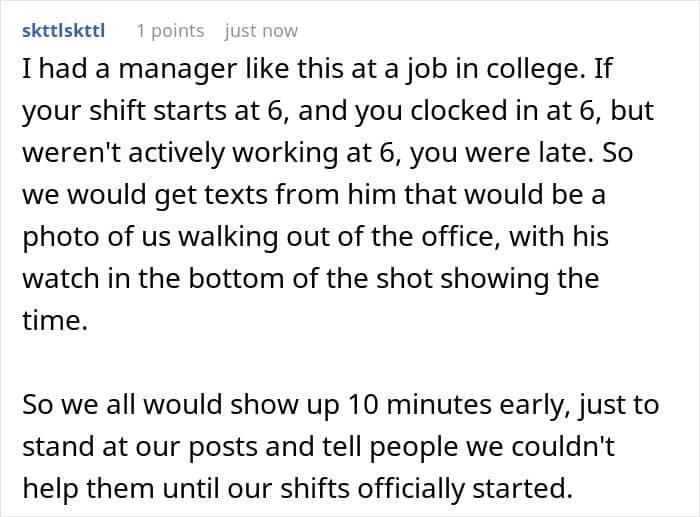Click the line starting "your shift starts at 6"
The image size is (700, 517).
pos(338,111)
